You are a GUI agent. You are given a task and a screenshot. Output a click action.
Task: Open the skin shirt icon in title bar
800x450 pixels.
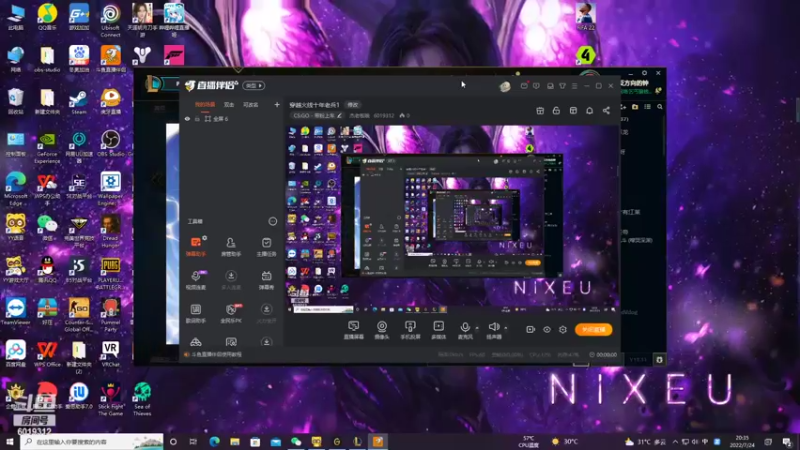(562, 86)
